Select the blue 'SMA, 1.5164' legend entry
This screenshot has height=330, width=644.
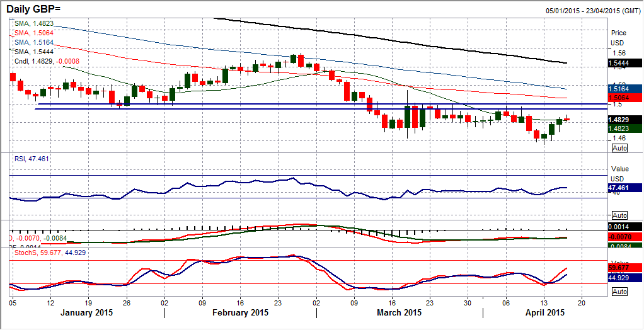pyautogui.click(x=33, y=42)
